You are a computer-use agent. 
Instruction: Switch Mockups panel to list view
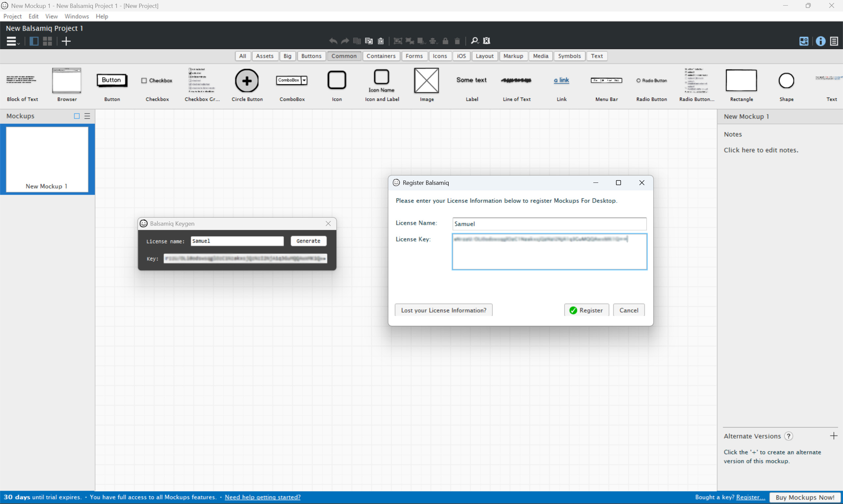(x=87, y=116)
